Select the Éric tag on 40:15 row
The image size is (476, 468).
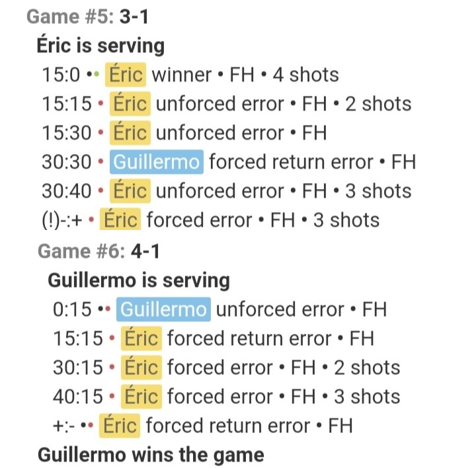point(141,397)
